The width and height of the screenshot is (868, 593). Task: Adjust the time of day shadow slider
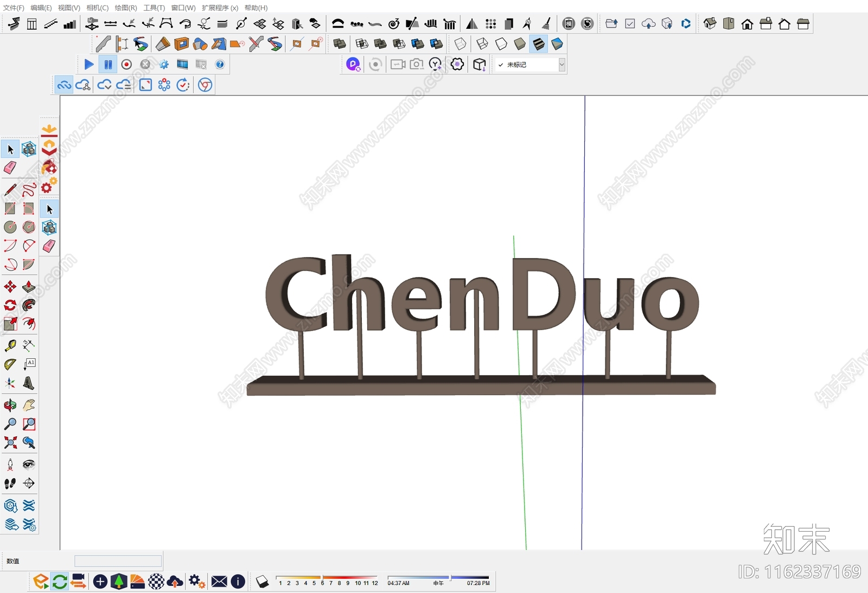click(x=438, y=577)
